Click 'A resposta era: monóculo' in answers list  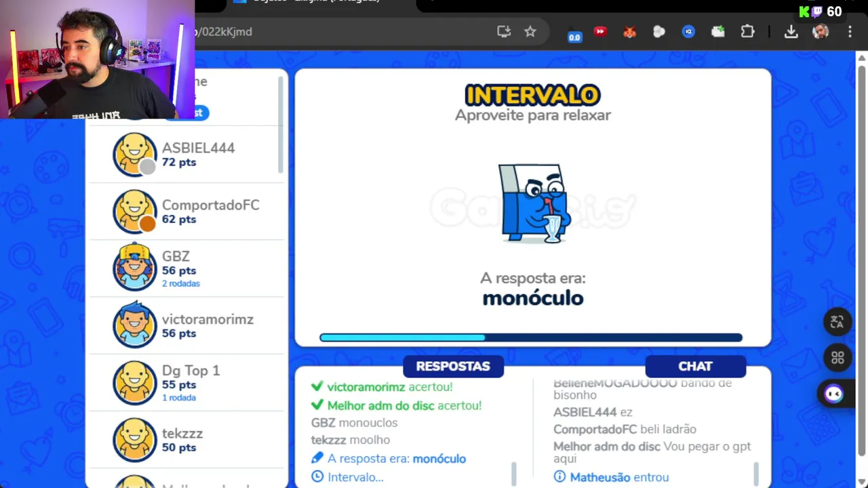point(389,459)
